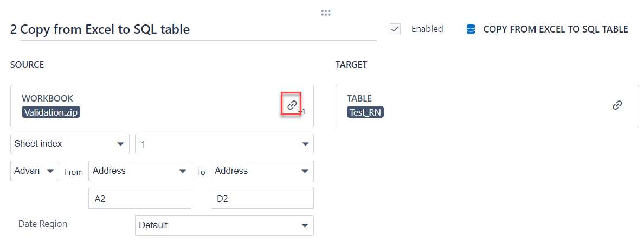Image resolution: width=644 pixels, height=246 pixels.
Task: Expand the sheet number dropdown showing 1
Action: tap(224, 144)
